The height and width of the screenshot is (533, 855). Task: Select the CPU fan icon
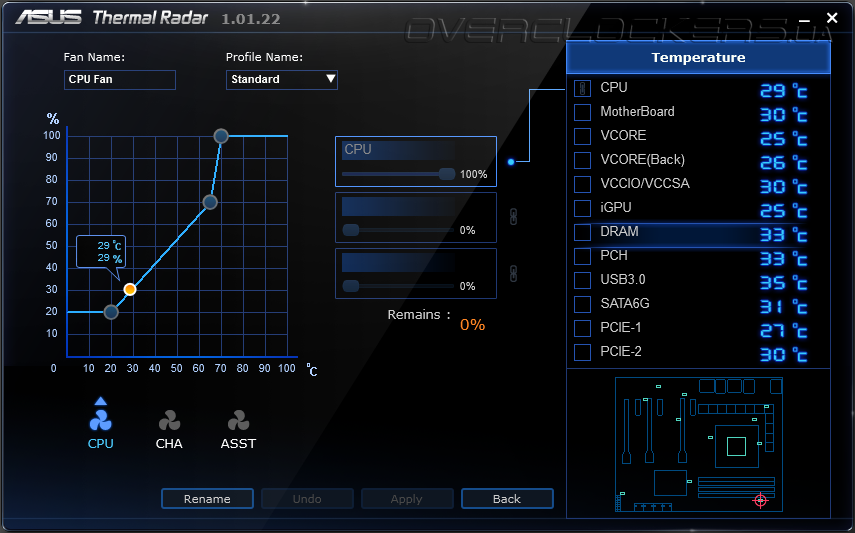100,421
